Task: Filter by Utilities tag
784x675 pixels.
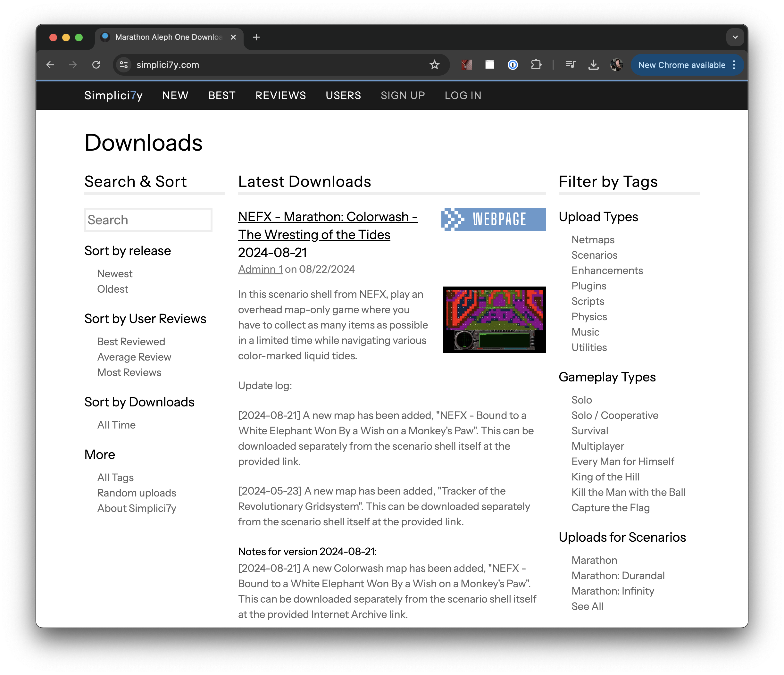Action: (x=589, y=347)
